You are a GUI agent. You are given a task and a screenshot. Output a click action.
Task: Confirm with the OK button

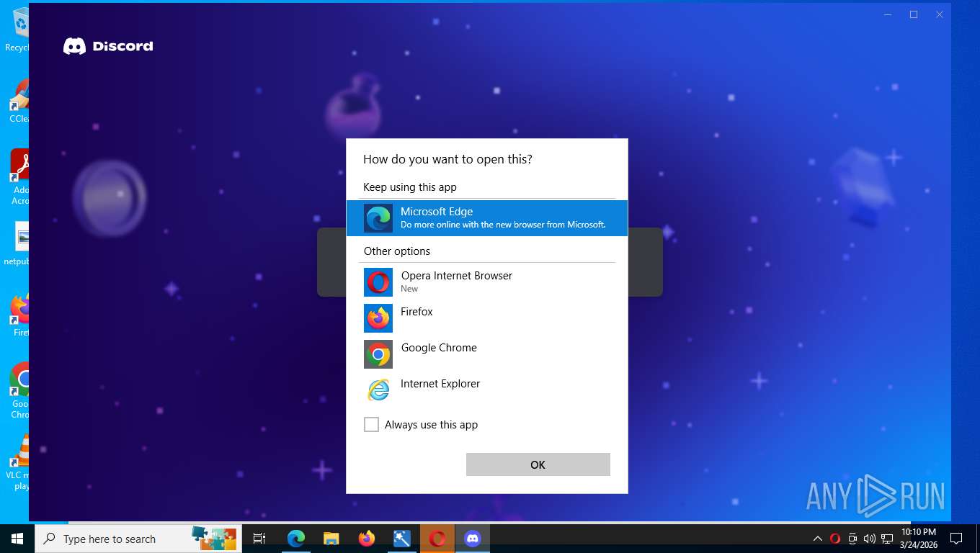click(538, 464)
